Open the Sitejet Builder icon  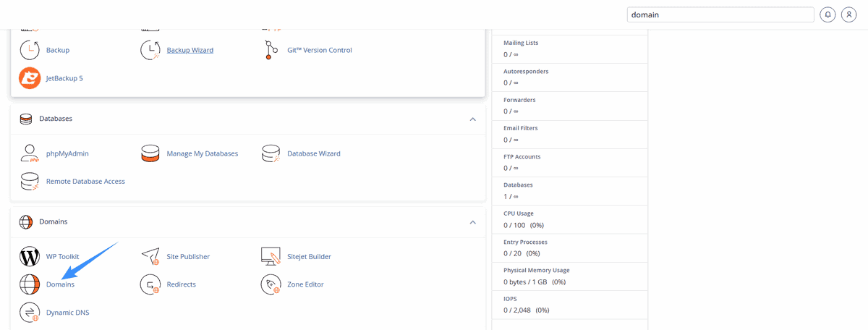[271, 256]
